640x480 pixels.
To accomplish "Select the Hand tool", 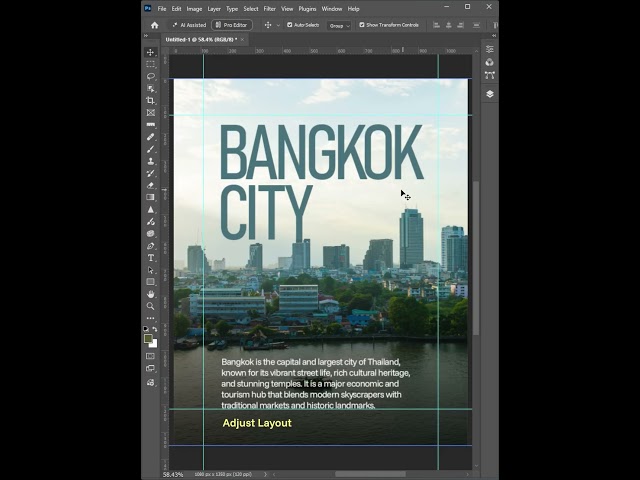I will click(151, 294).
